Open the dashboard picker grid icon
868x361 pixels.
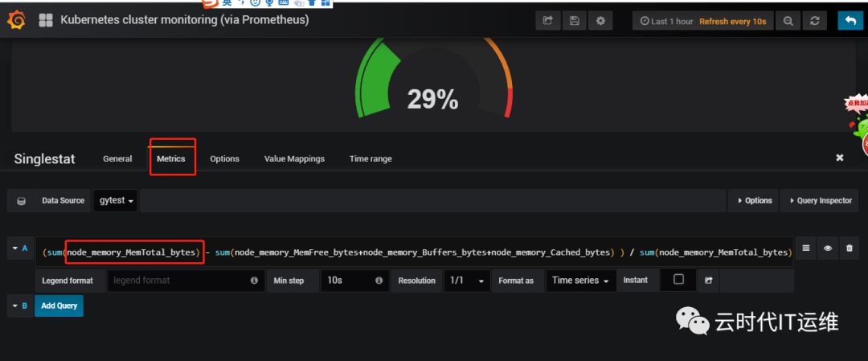click(45, 20)
